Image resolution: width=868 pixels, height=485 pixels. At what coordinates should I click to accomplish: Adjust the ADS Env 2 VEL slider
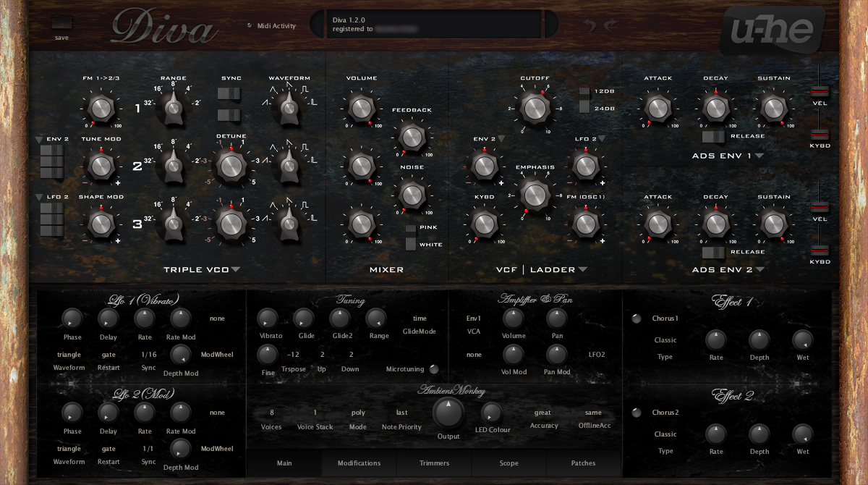[x=819, y=207]
